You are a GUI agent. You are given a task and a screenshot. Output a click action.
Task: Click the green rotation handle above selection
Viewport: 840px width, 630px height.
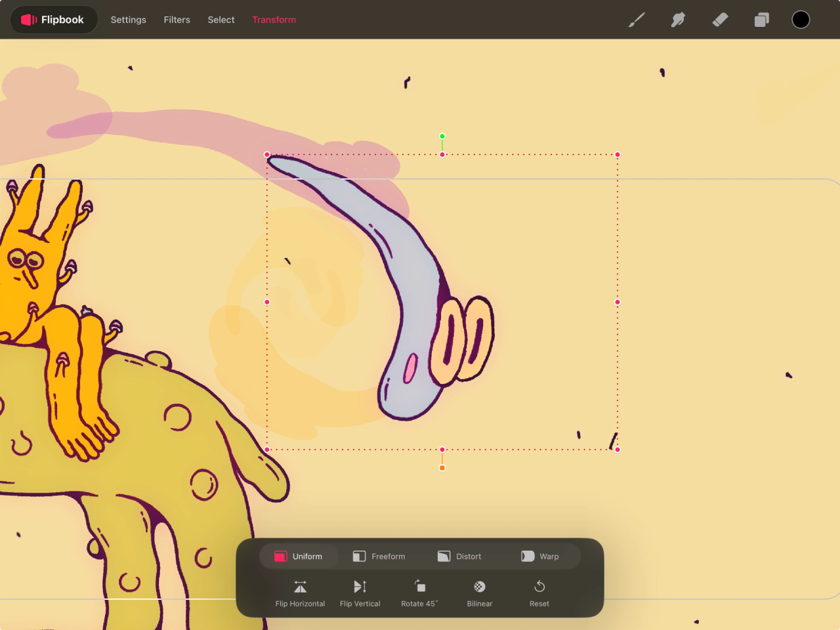click(442, 136)
